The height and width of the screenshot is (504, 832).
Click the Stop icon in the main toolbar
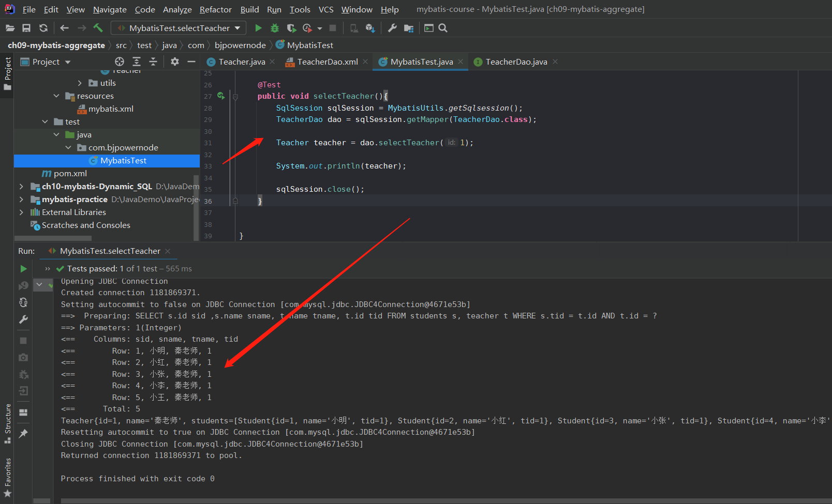(333, 28)
